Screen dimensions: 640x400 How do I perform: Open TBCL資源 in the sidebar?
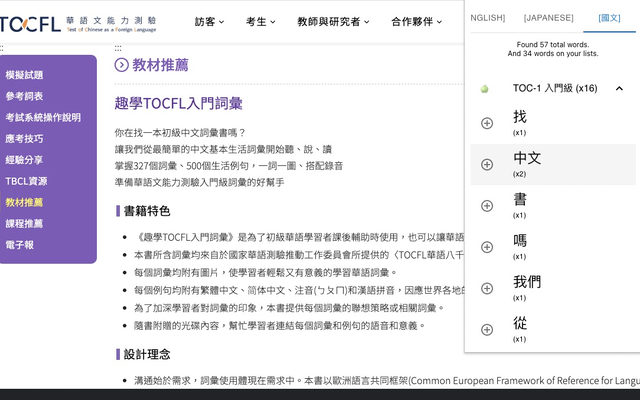click(27, 181)
